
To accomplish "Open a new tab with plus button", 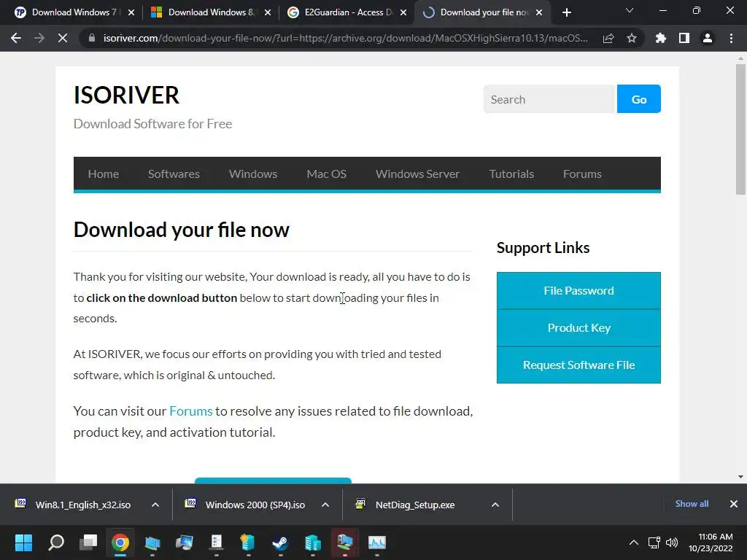I will [566, 12].
